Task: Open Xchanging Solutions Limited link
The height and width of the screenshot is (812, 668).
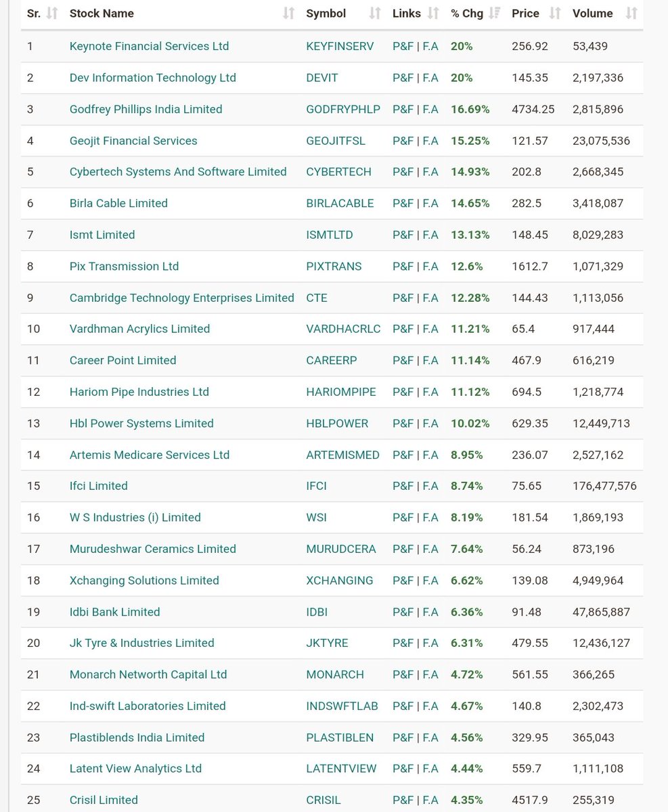Action: [x=144, y=581]
